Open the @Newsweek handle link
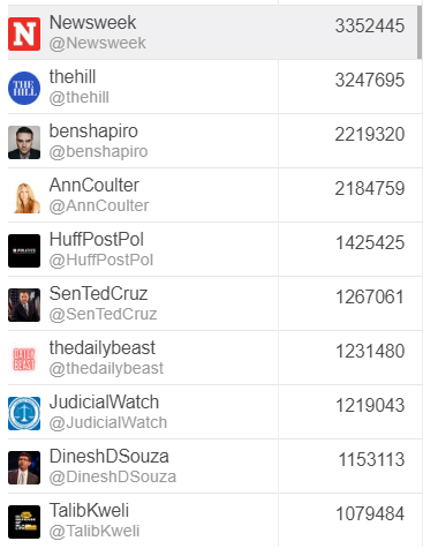Image resolution: width=424 pixels, height=556 pixels. 97,43
